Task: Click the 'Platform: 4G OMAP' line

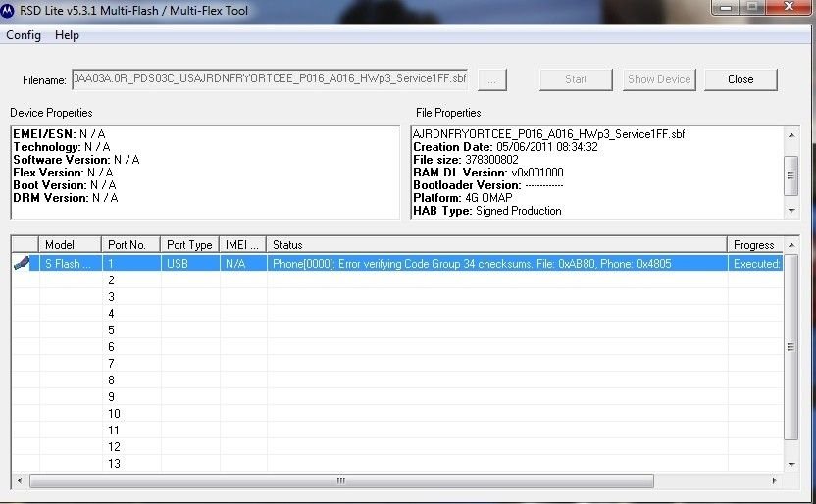Action: (463, 198)
